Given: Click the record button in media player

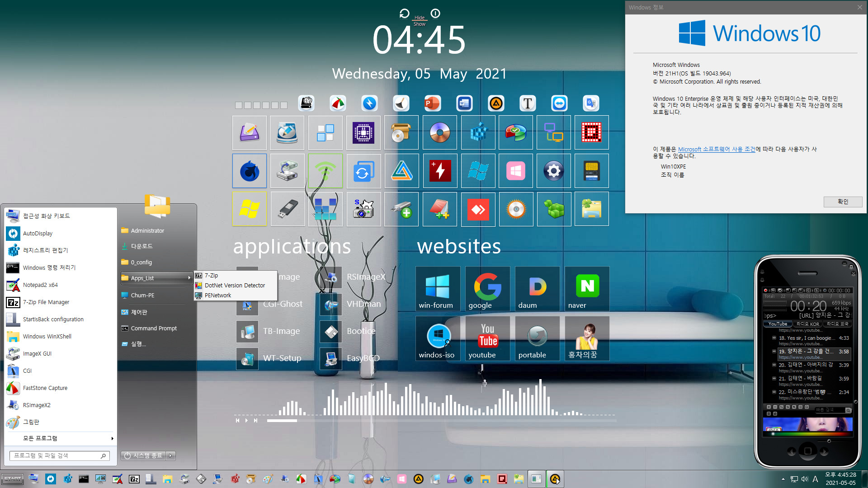Looking at the screenshot, I should (765, 291).
